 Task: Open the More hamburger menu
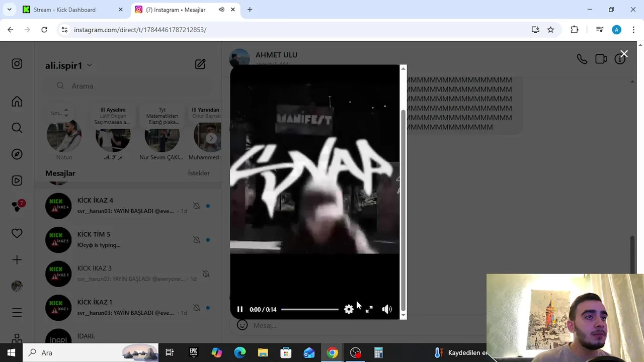(x=17, y=313)
